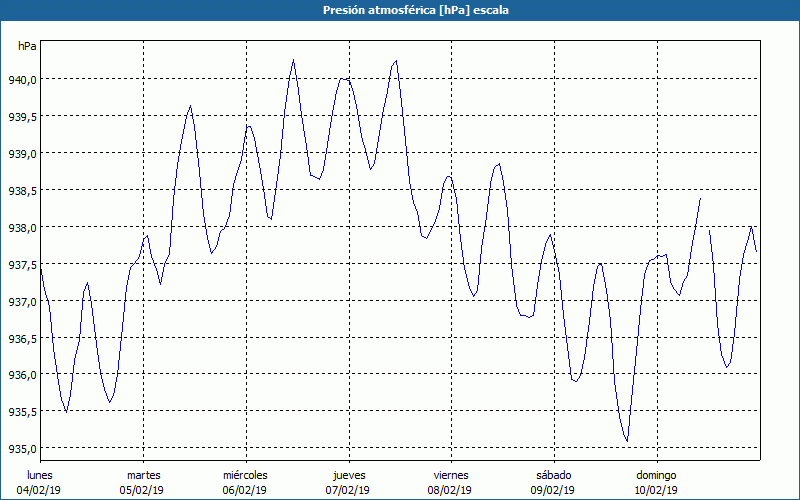Select the 937,0 y-axis value
800x500 pixels.
22,301
